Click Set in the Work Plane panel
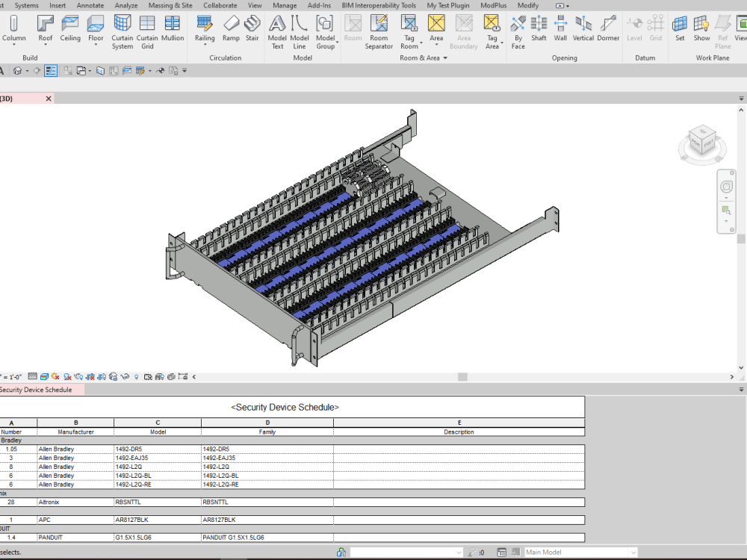Image resolution: width=747 pixels, height=560 pixels. pyautogui.click(x=680, y=30)
